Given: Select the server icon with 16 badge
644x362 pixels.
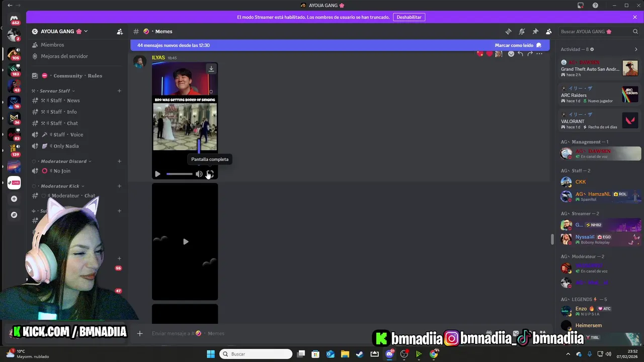Looking at the screenshot, I should coord(14,102).
